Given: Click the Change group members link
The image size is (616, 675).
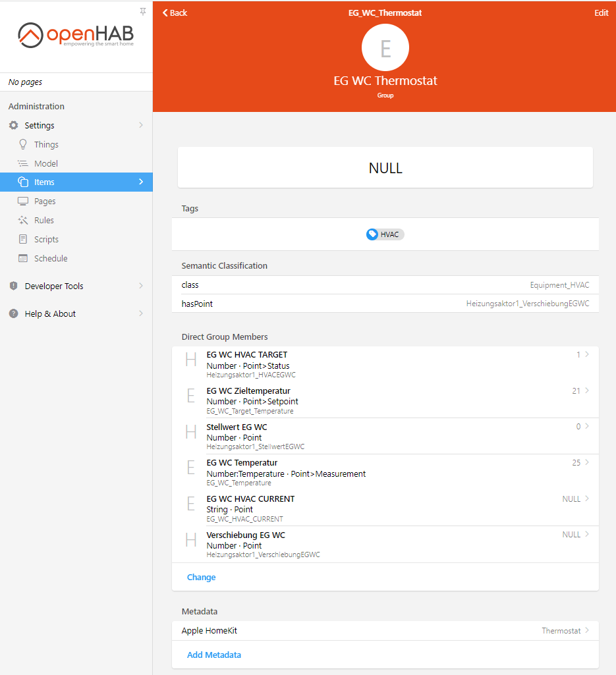Looking at the screenshot, I should coord(201,577).
